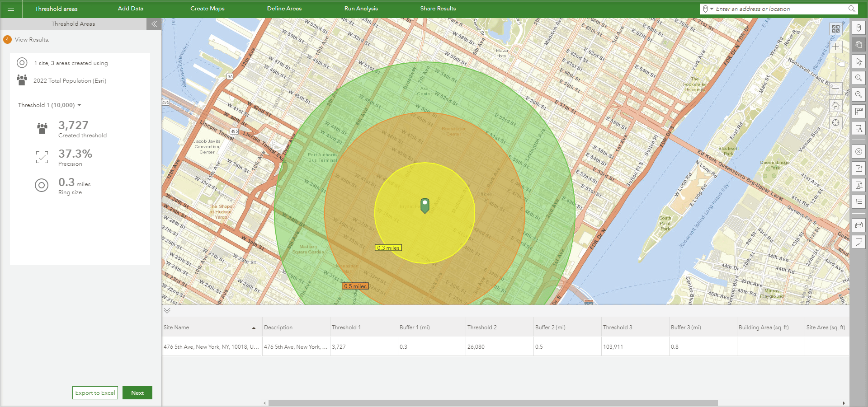868x407 pixels.
Task: Click the 0.3 miles ring label on map
Action: pyautogui.click(x=388, y=248)
